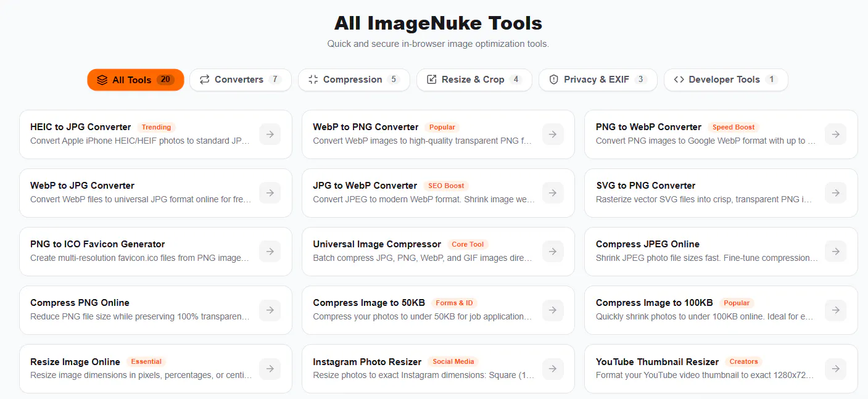Click arrow icon on HEIC to JPG Converter card
The image size is (868, 399).
tap(270, 134)
